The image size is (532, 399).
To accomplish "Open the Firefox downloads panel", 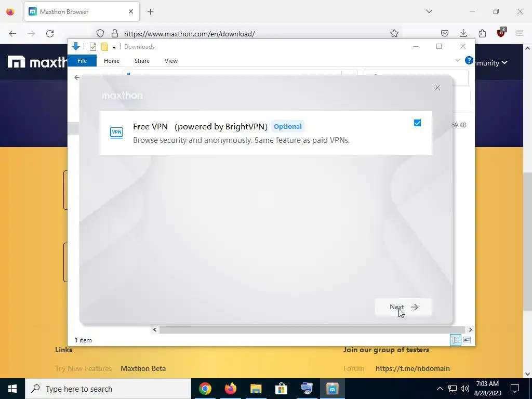I will tap(463, 33).
